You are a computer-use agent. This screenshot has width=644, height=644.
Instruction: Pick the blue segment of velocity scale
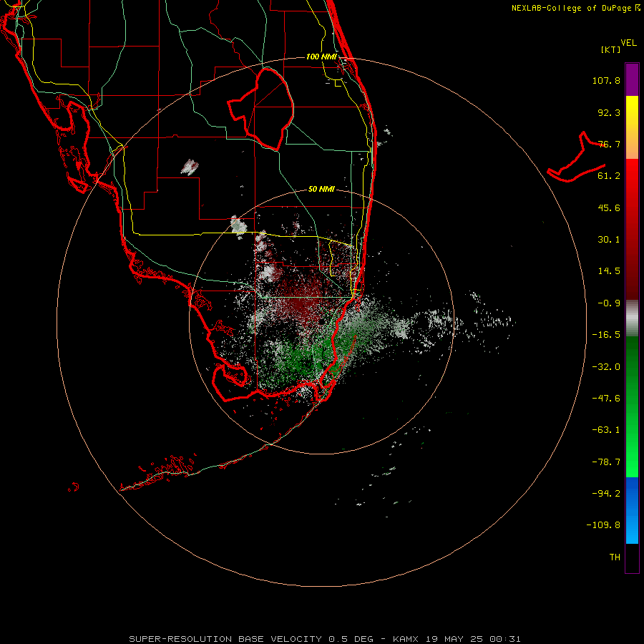coord(632,510)
